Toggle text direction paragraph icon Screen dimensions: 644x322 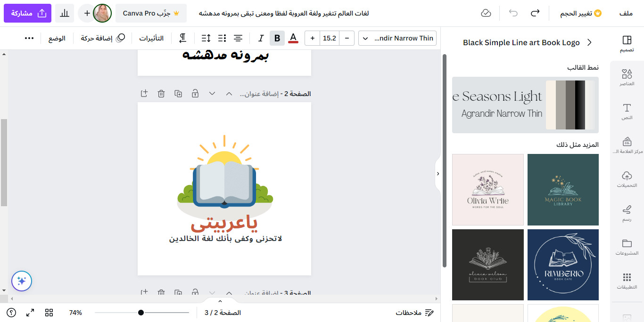point(182,38)
